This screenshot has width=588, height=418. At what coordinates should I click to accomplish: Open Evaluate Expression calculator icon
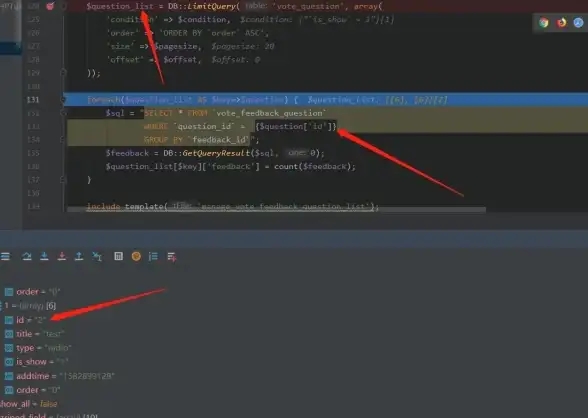coord(118,256)
